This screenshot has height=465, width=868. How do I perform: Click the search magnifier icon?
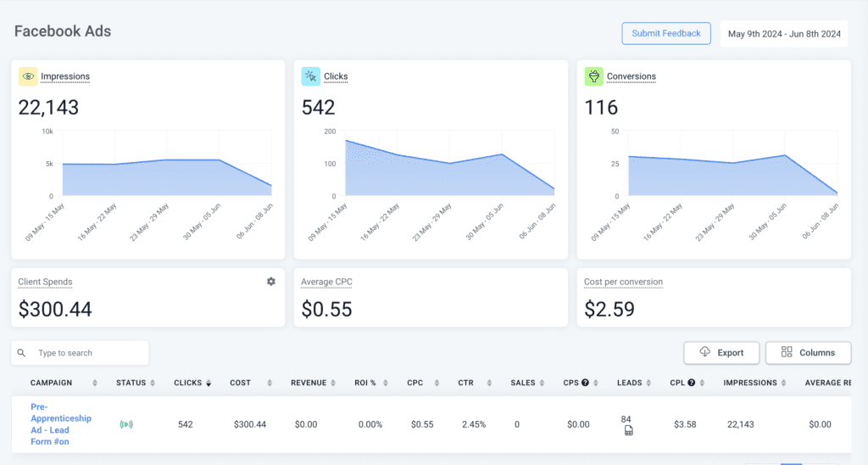point(21,353)
